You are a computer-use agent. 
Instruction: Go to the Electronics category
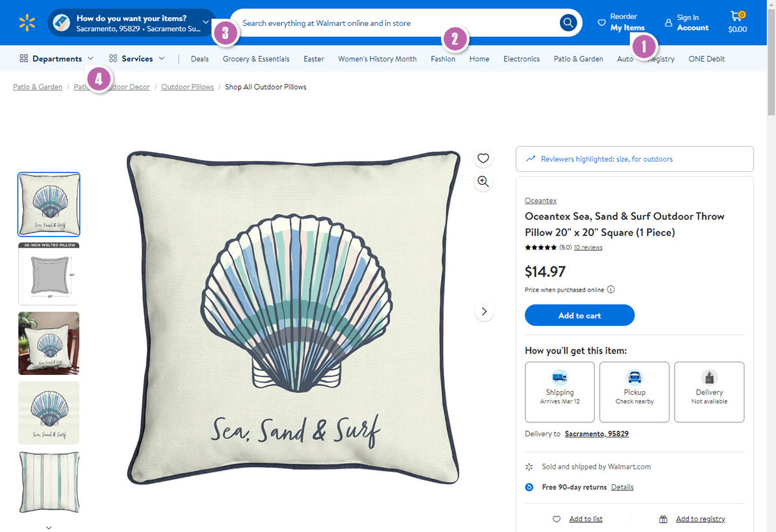pyautogui.click(x=521, y=59)
